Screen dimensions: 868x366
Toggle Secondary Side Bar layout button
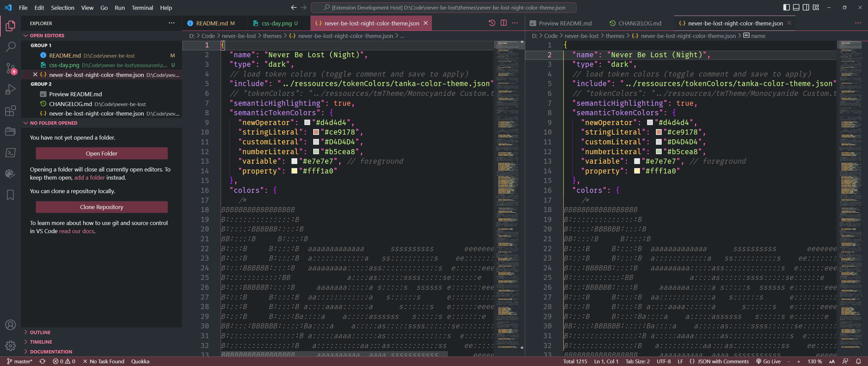pyautogui.click(x=806, y=7)
